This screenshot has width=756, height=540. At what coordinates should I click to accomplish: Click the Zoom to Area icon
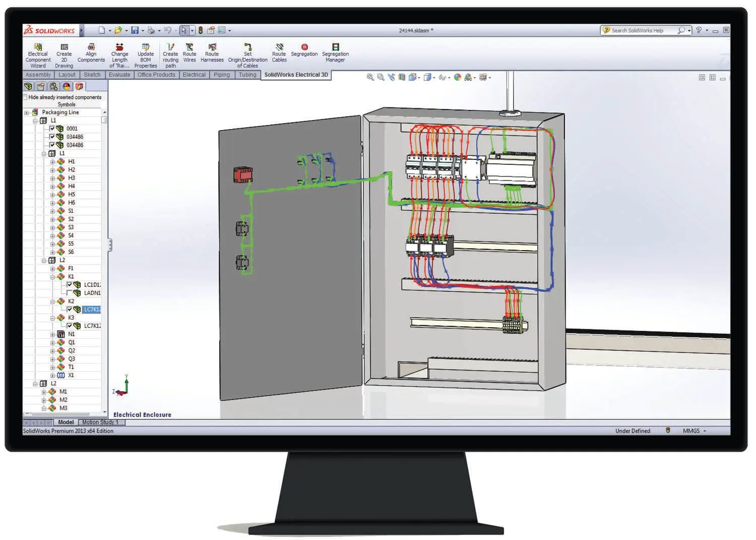coord(381,77)
